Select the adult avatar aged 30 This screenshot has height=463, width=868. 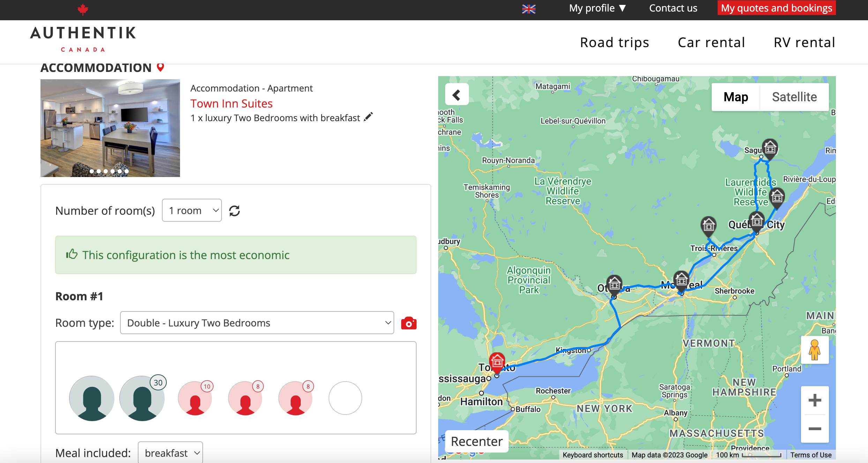click(x=142, y=398)
